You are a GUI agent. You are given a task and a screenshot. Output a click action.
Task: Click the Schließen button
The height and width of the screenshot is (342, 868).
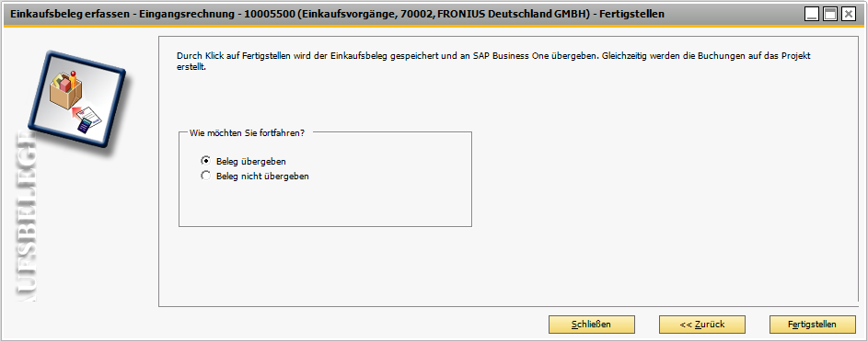pos(591,325)
